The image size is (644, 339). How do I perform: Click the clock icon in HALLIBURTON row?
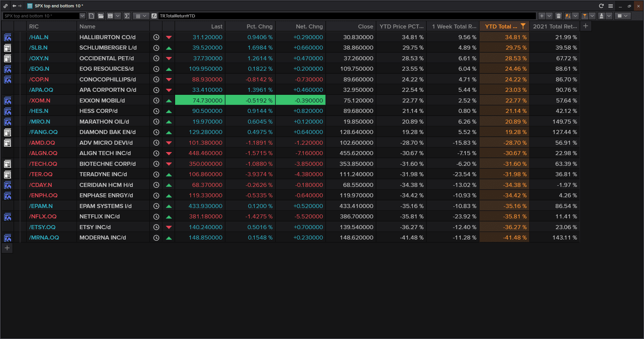click(156, 37)
